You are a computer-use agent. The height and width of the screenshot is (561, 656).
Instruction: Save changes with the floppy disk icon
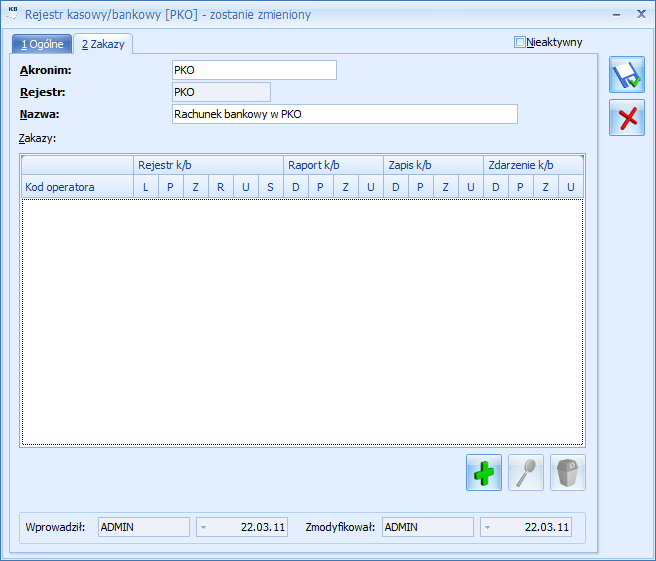tap(626, 74)
